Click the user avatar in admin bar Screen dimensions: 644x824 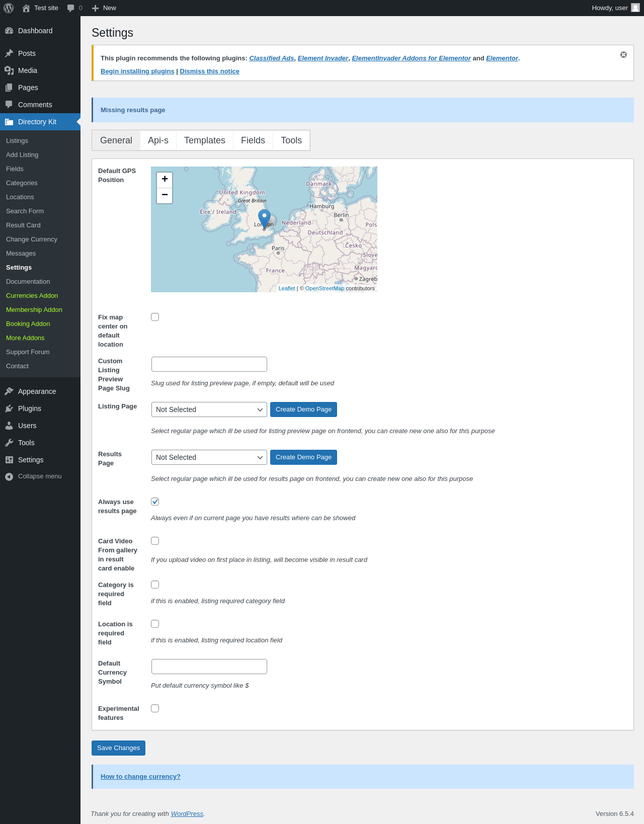[x=635, y=8]
